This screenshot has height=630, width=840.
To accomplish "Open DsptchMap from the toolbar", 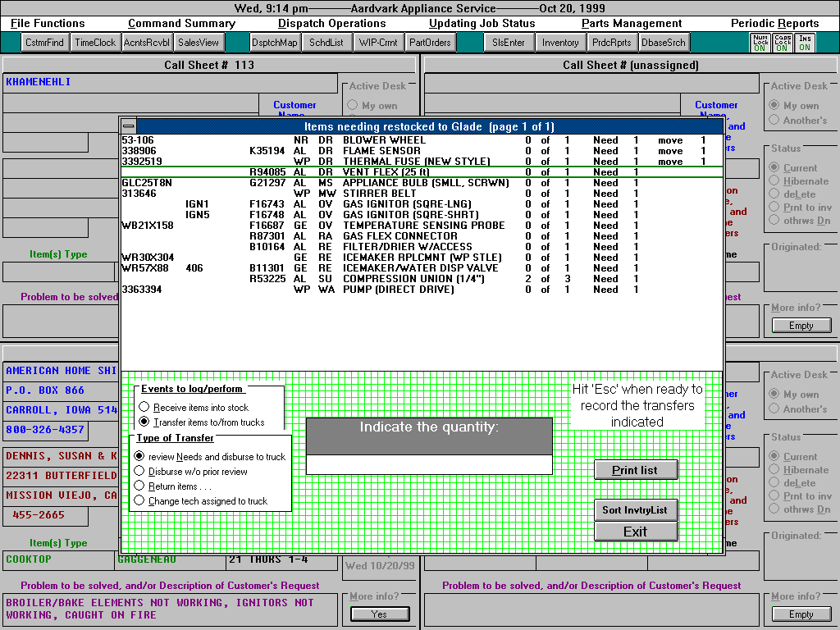I will pyautogui.click(x=275, y=43).
